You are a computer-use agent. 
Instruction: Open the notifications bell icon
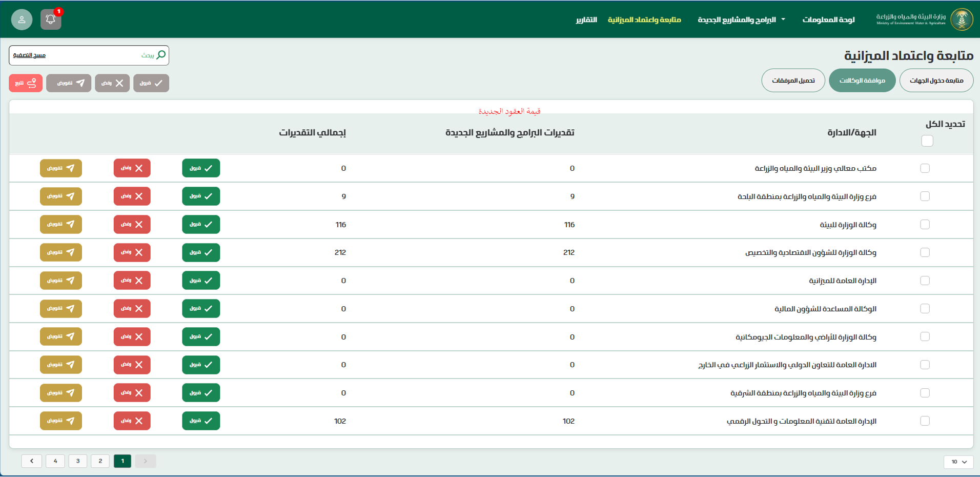coord(51,19)
